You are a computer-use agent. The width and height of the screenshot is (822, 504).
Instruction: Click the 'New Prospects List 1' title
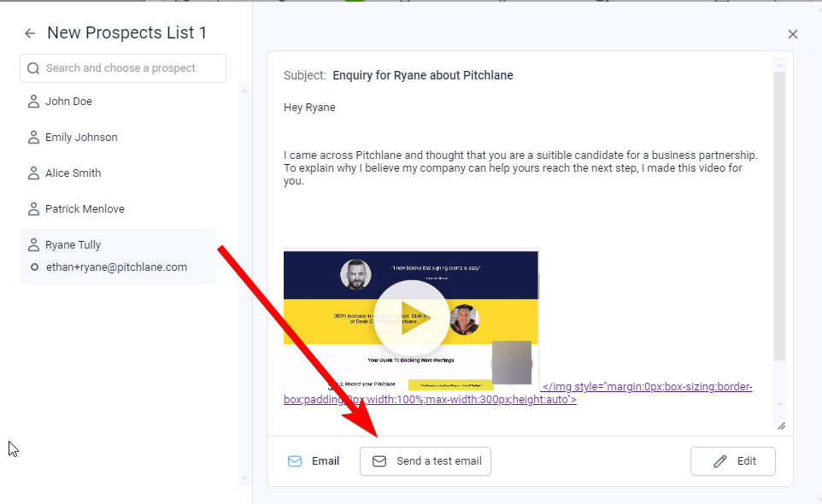[126, 33]
